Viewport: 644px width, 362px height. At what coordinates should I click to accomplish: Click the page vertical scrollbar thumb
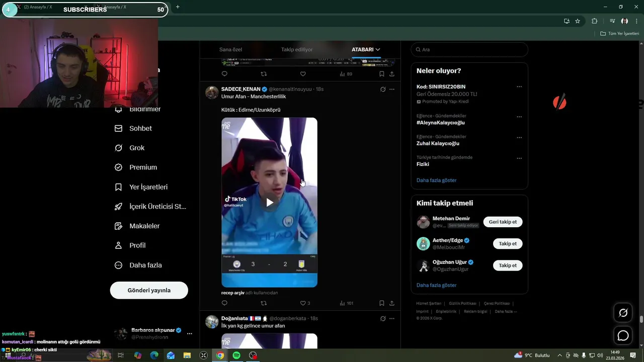(641, 319)
